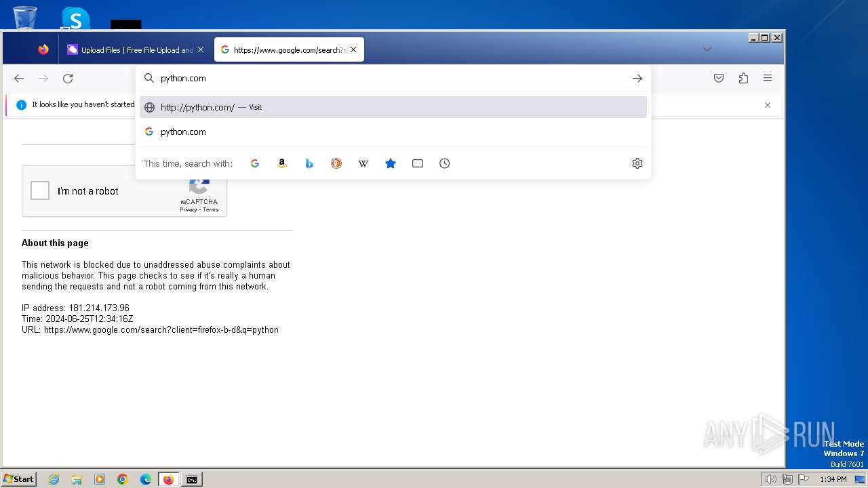
Task: Open the Skype desktop shortcut
Action: point(75,18)
